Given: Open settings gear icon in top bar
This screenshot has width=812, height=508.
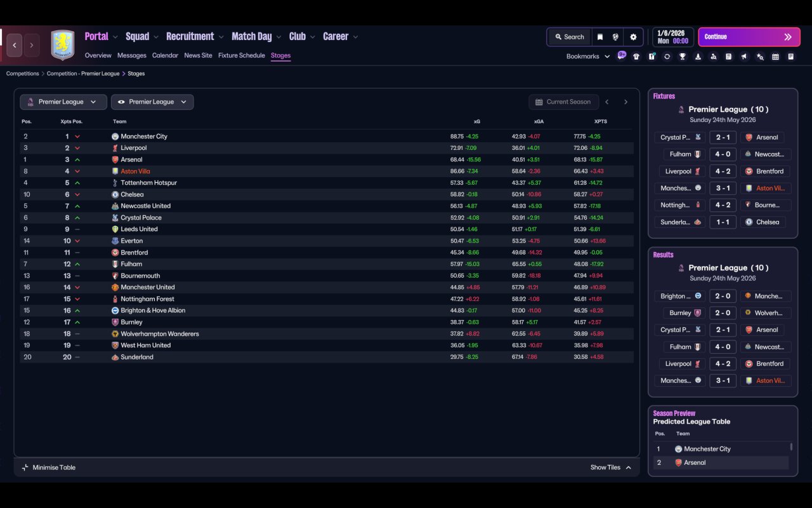Looking at the screenshot, I should coord(632,37).
